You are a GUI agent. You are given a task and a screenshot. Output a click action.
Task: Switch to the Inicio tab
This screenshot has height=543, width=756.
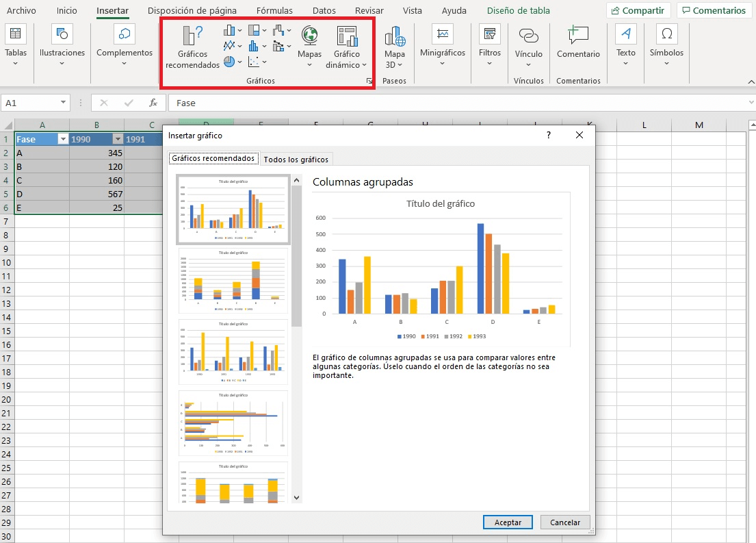click(66, 10)
